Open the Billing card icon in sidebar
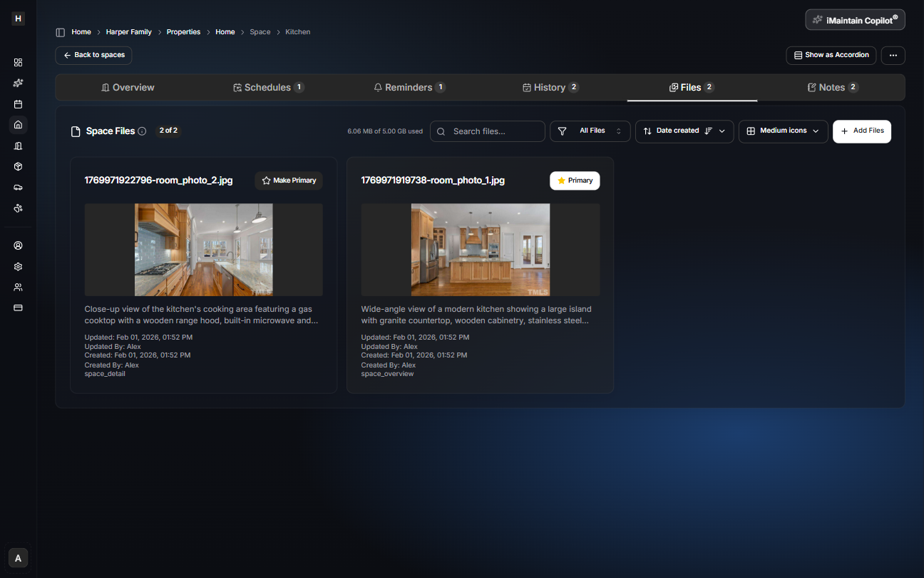Viewport: 924px width, 578px height. pos(18,308)
